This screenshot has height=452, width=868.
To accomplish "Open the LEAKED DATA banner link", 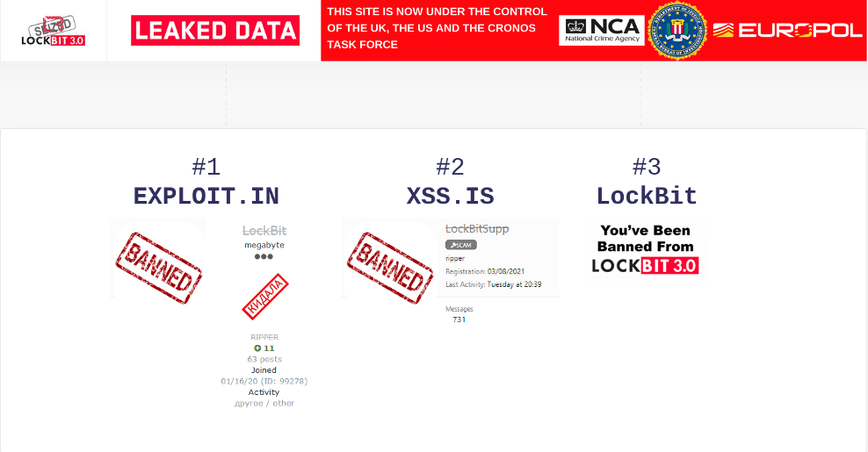I will click(x=215, y=31).
